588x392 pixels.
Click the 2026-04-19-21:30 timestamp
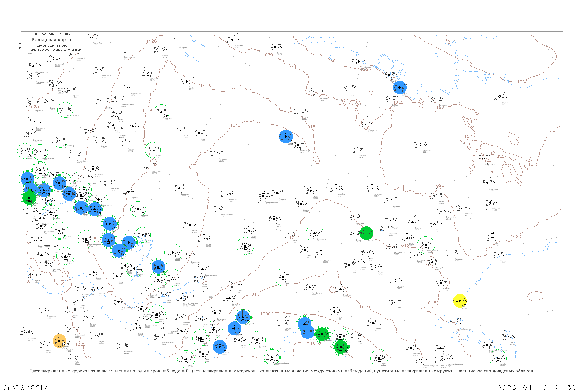536,387
